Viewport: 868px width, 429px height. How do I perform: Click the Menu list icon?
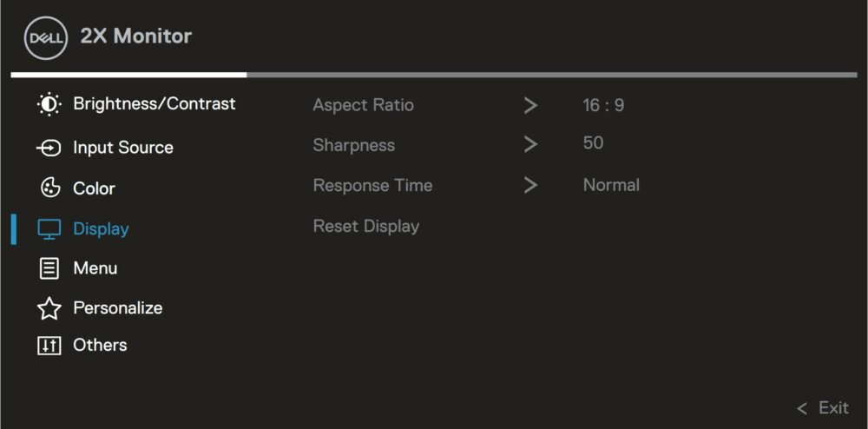click(49, 268)
